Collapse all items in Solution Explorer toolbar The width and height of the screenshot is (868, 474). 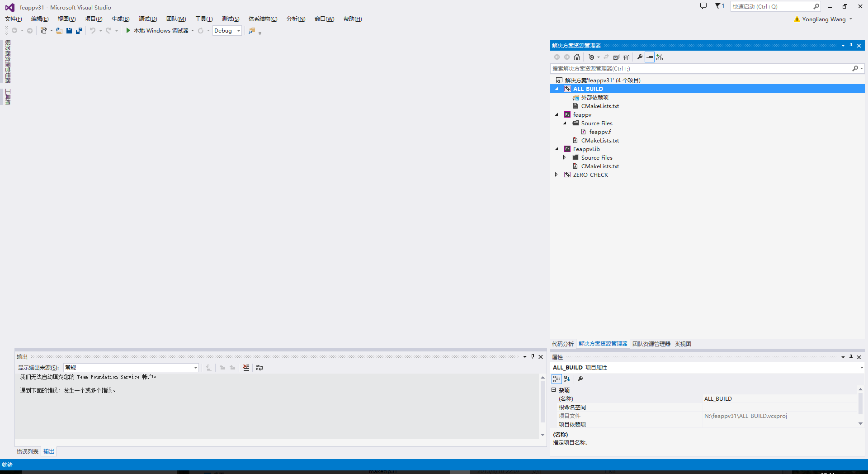click(616, 57)
